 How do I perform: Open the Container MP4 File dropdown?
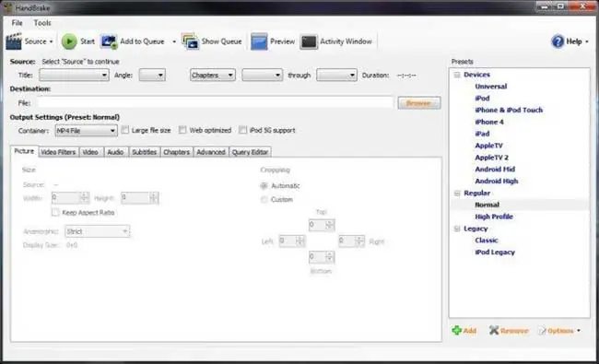(86, 131)
